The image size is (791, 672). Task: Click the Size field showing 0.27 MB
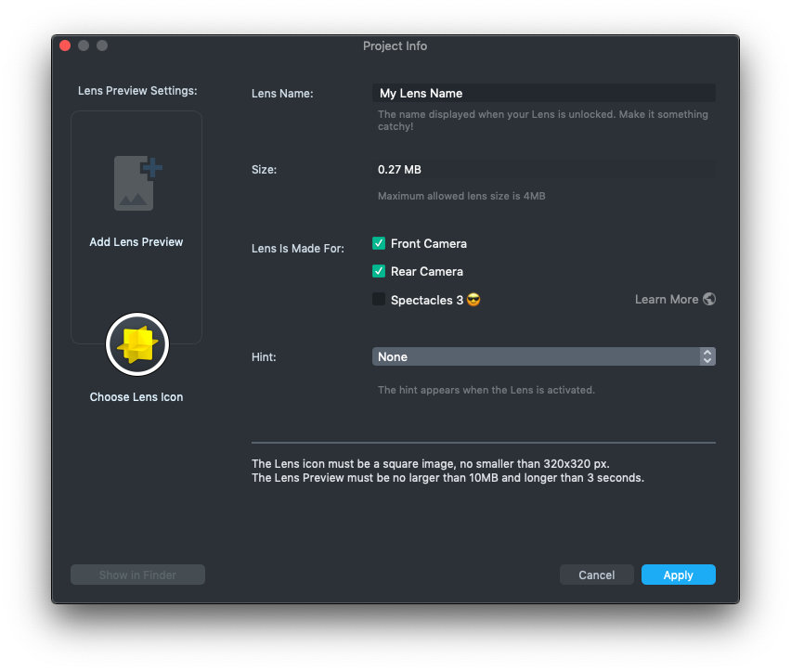pos(544,170)
